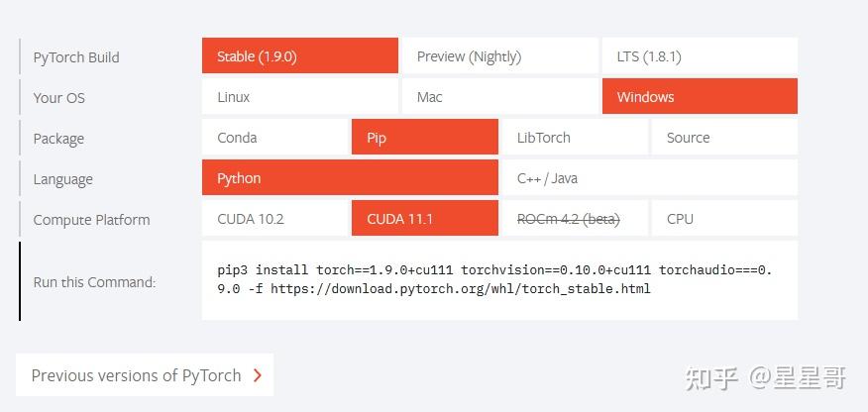
Task: Select LTS (1.8.1) build
Action: [x=700, y=56]
